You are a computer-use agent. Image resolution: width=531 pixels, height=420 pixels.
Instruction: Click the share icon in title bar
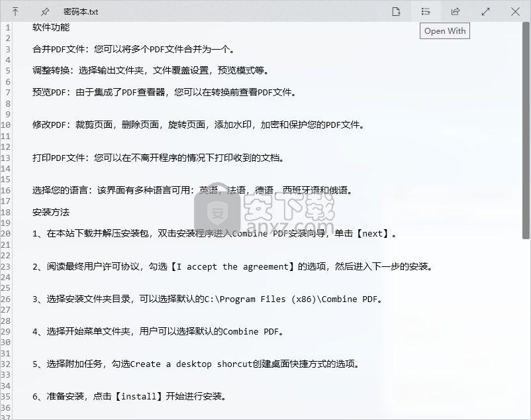click(x=456, y=11)
